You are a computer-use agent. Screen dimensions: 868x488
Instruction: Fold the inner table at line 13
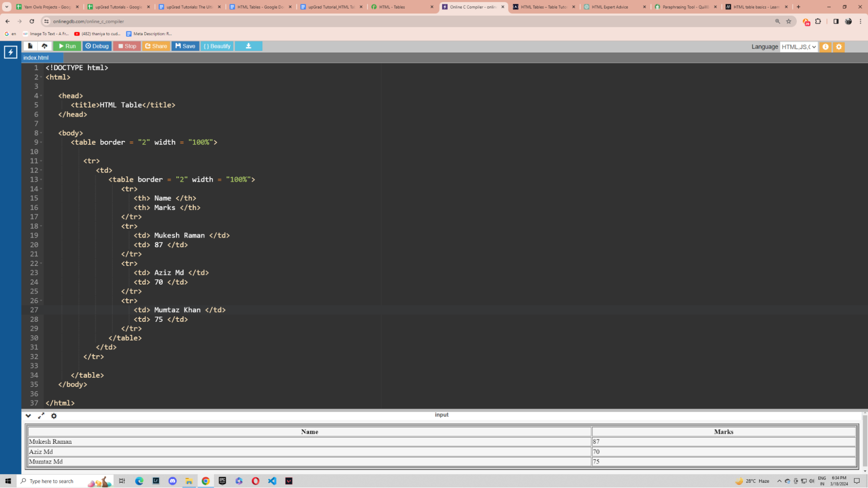pyautogui.click(x=41, y=180)
